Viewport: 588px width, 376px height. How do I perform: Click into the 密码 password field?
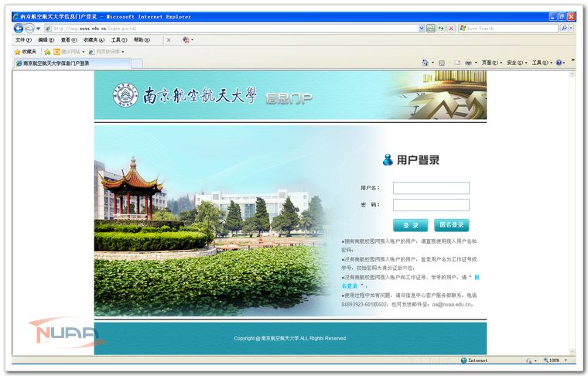431,205
